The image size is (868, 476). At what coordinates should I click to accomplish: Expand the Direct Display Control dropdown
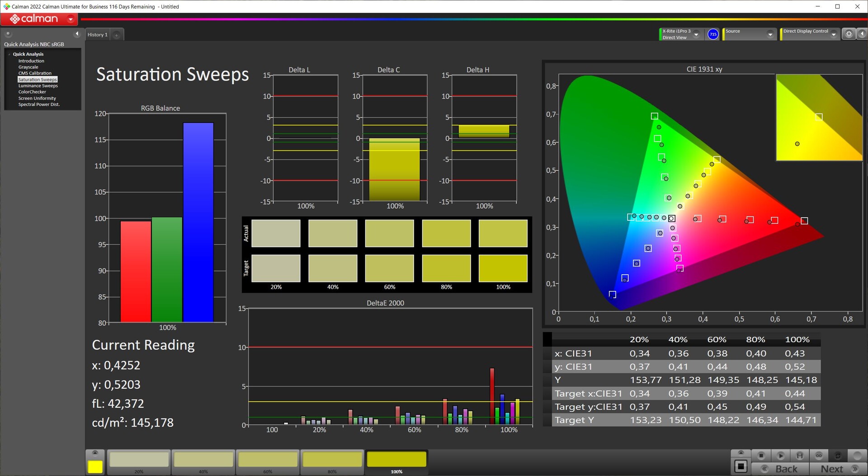pyautogui.click(x=834, y=34)
